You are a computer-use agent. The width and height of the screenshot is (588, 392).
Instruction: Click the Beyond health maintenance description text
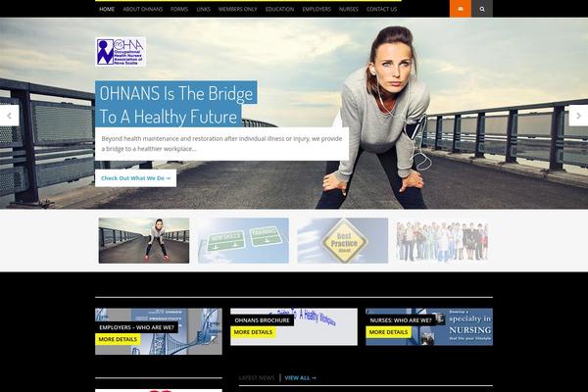tap(221, 144)
